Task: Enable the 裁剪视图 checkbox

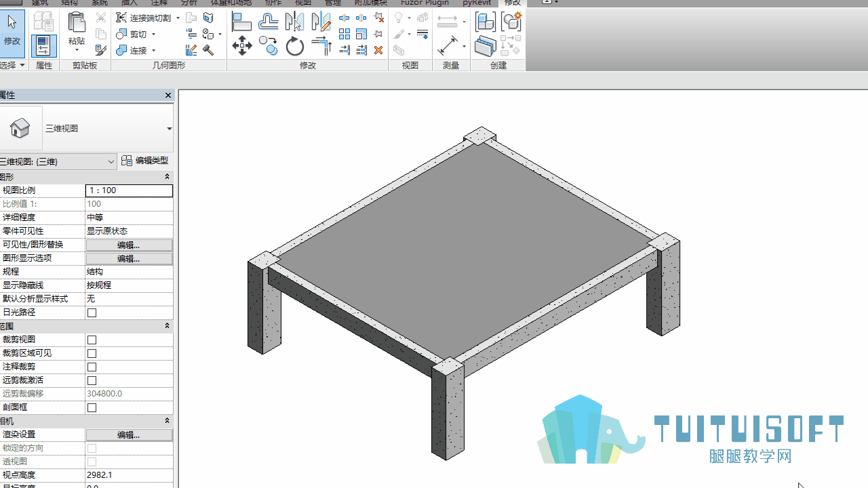Action: (92, 340)
